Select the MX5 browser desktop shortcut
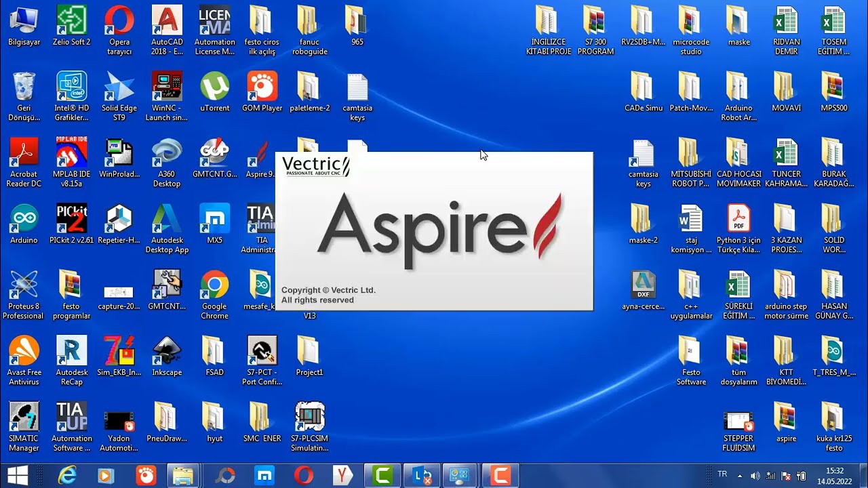868x488 pixels. pos(214,225)
